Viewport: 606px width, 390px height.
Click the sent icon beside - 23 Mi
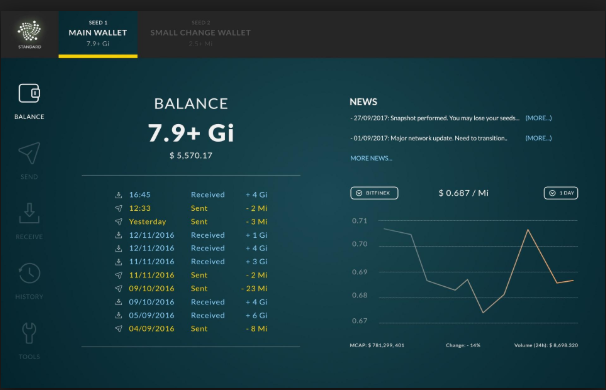coord(119,288)
